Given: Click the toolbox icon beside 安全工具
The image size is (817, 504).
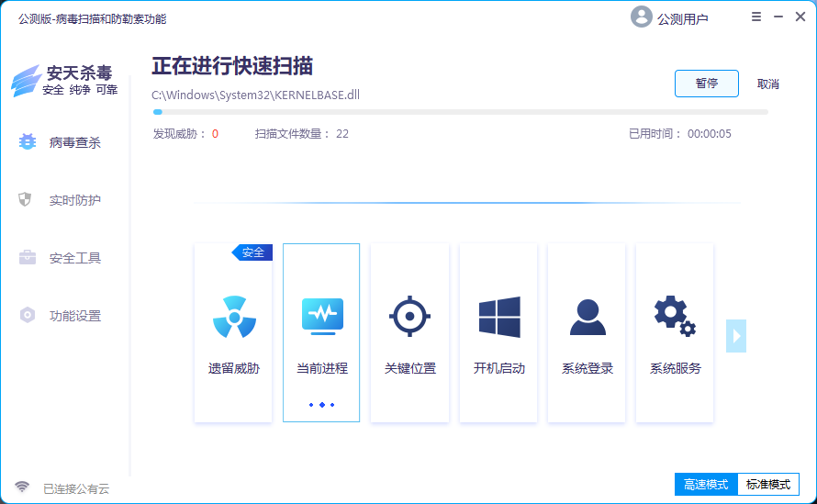Looking at the screenshot, I should coord(28,257).
